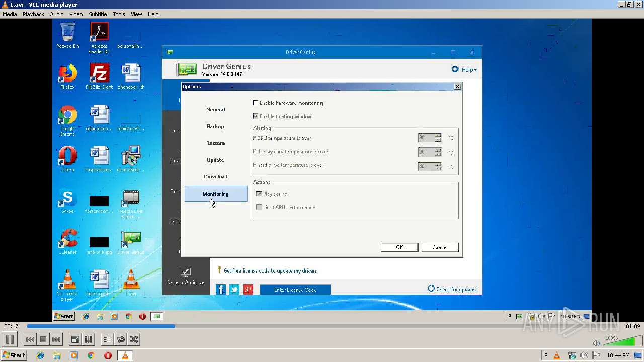The height and width of the screenshot is (362, 644).
Task: Toggle VLC loop mode
Action: coord(120,339)
